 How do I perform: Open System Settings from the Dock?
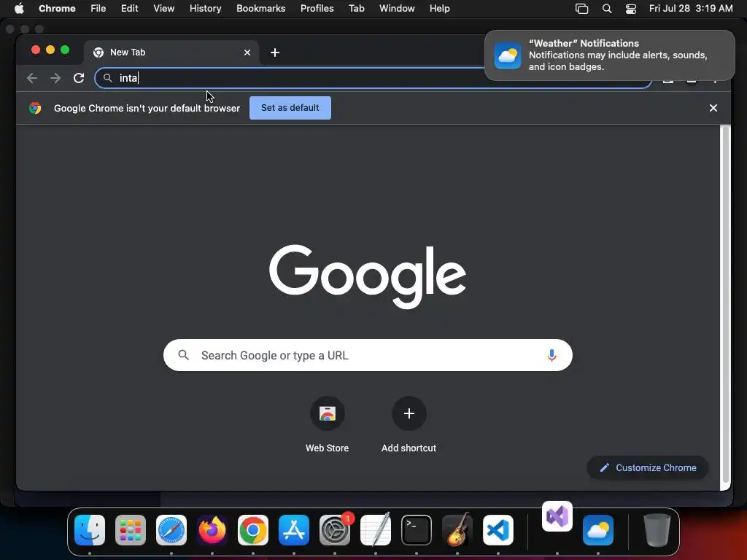(x=335, y=530)
